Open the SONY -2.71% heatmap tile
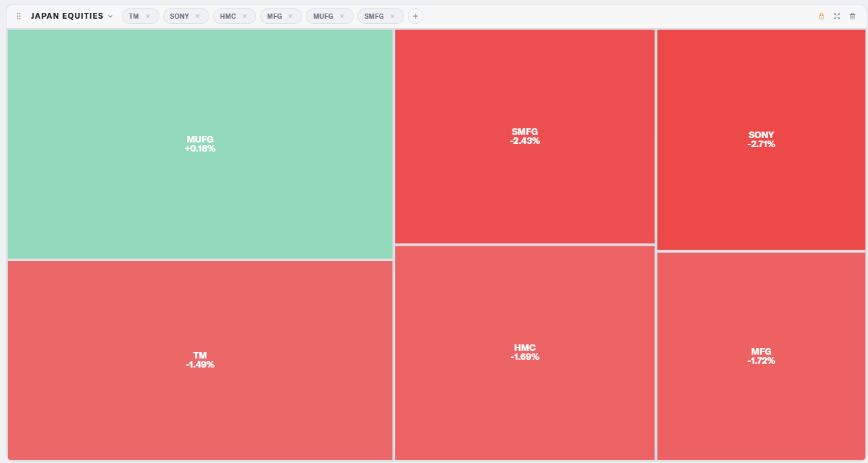Screen dimensions: 868x463 click(762, 139)
